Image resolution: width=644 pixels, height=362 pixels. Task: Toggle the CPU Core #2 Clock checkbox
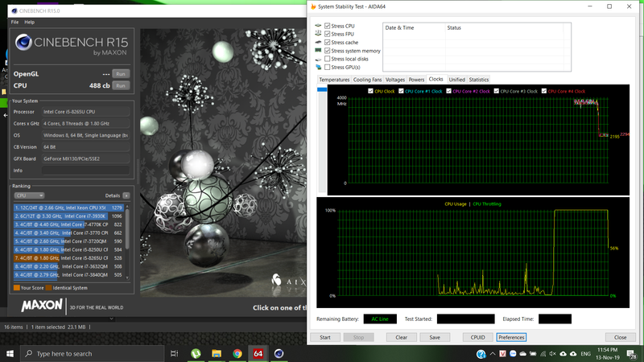(x=449, y=91)
